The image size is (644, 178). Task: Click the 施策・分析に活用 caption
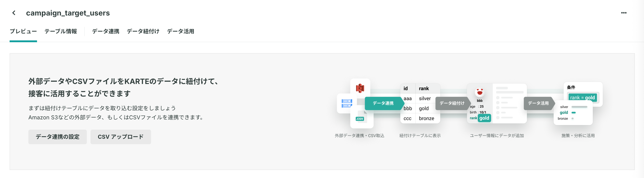pyautogui.click(x=578, y=136)
